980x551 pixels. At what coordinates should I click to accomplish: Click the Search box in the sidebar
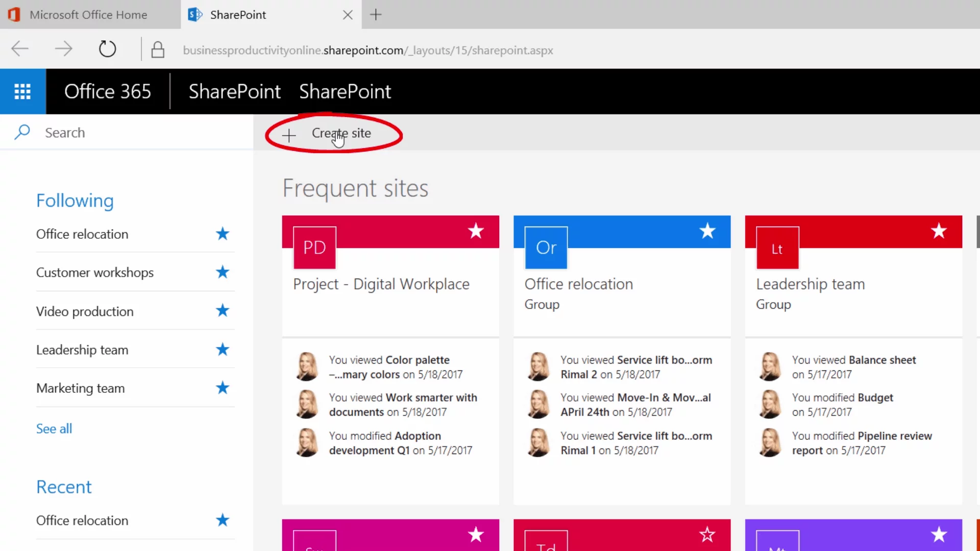(x=127, y=133)
